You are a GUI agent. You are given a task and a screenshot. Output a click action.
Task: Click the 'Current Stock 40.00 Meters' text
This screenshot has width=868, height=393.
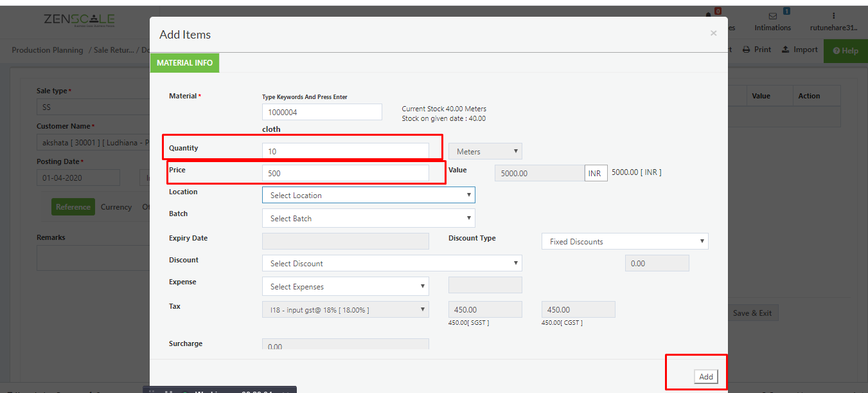(x=444, y=109)
